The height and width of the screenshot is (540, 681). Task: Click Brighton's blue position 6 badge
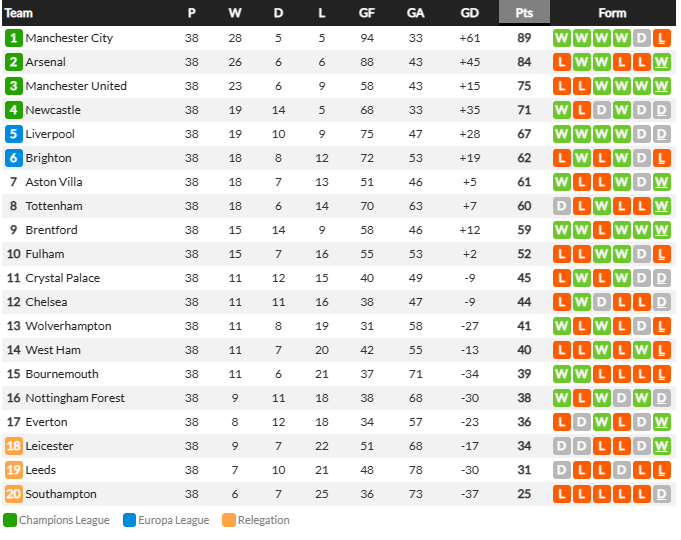[x=13, y=158]
